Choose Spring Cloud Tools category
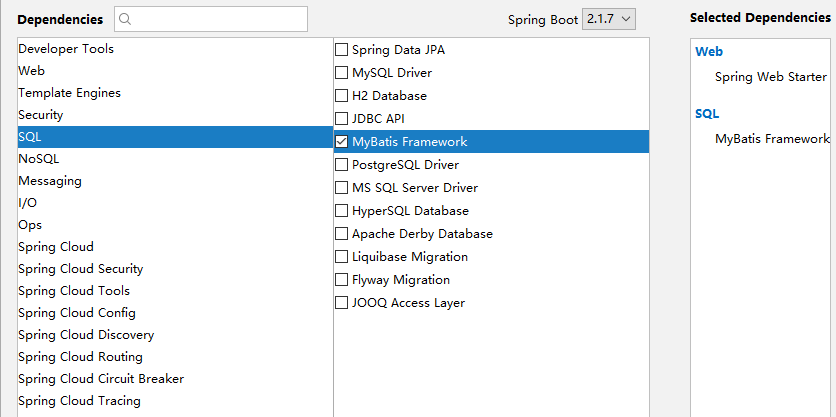 coord(175,291)
